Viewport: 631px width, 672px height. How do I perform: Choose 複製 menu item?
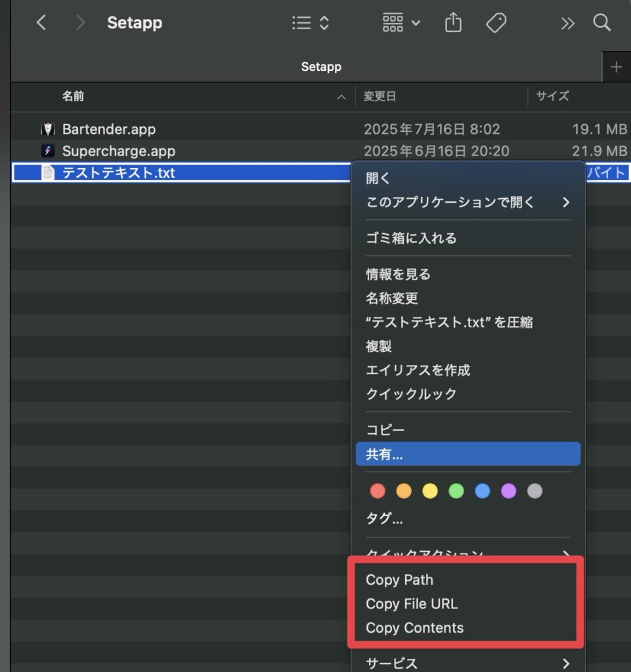[x=468, y=346]
